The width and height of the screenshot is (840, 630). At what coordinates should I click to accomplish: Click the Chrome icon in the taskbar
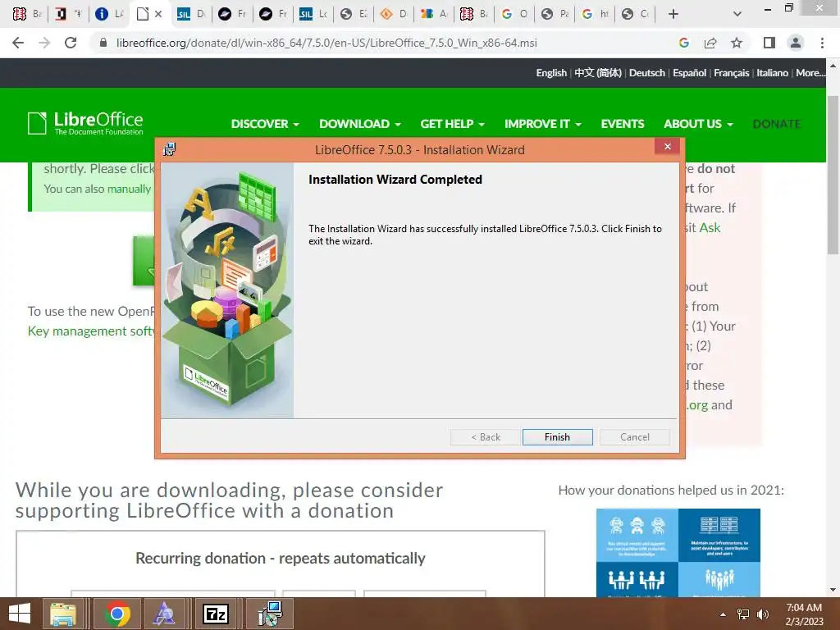point(117,614)
